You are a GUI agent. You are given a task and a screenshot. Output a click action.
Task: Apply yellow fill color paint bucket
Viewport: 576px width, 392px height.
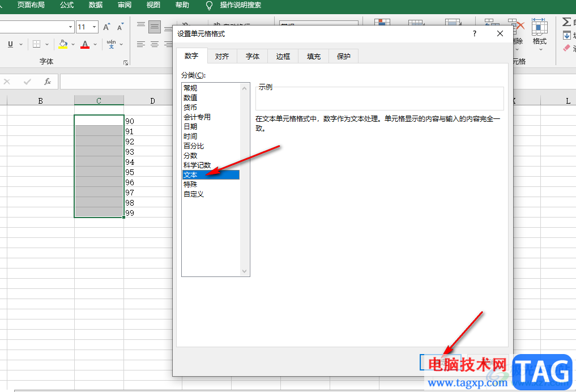[63, 44]
